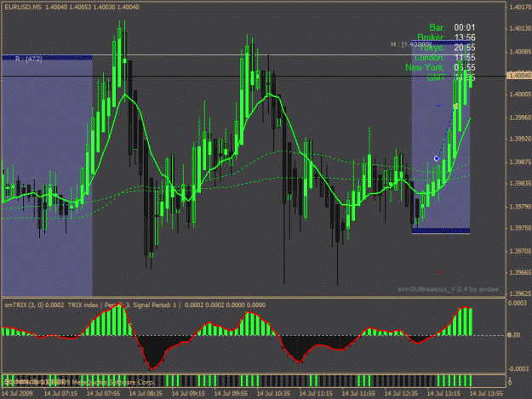532x399 pixels.
Task: Click the TRIX scale value -0.0003
Action: tap(518, 369)
